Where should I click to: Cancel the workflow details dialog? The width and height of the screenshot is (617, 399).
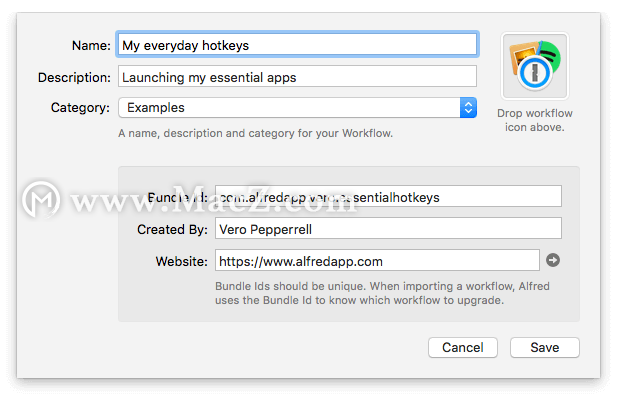click(x=463, y=347)
